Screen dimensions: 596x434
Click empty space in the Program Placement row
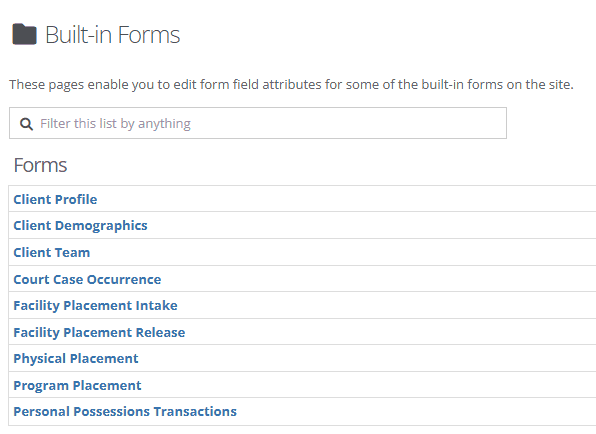[369, 385]
